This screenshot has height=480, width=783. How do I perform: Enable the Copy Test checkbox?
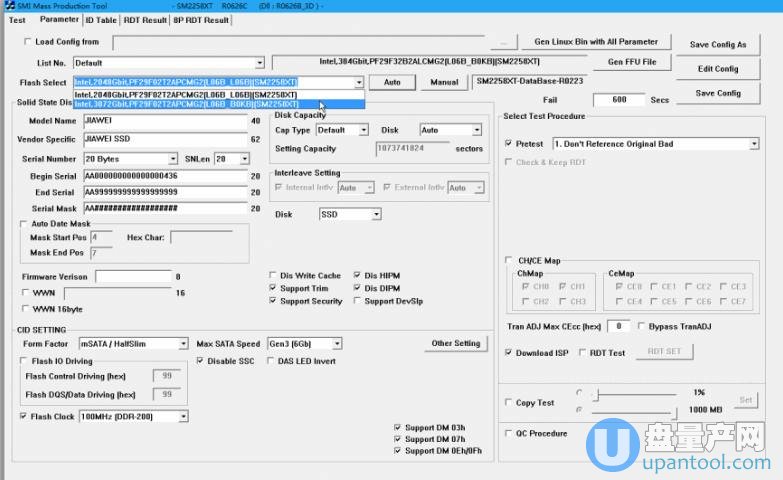(x=509, y=402)
